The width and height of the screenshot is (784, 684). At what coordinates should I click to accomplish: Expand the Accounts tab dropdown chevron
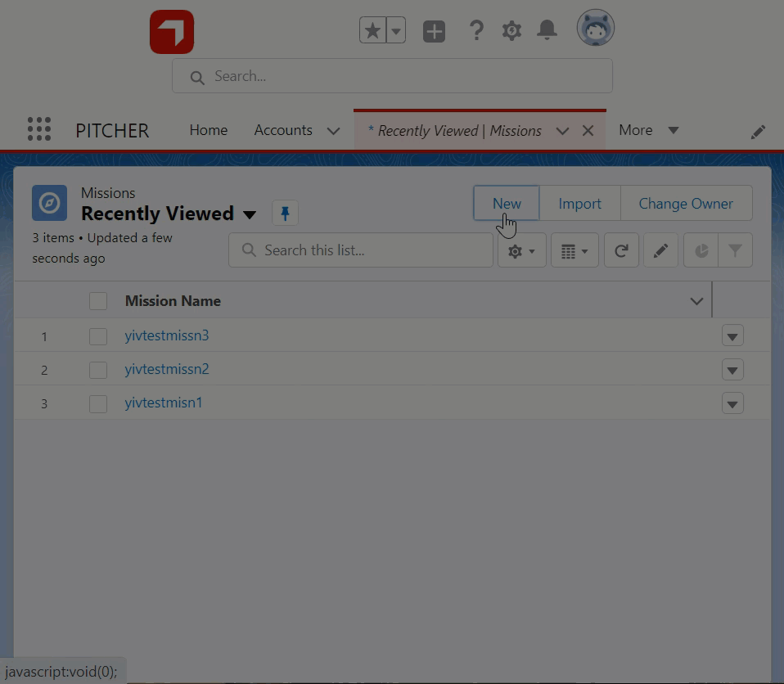click(x=333, y=131)
